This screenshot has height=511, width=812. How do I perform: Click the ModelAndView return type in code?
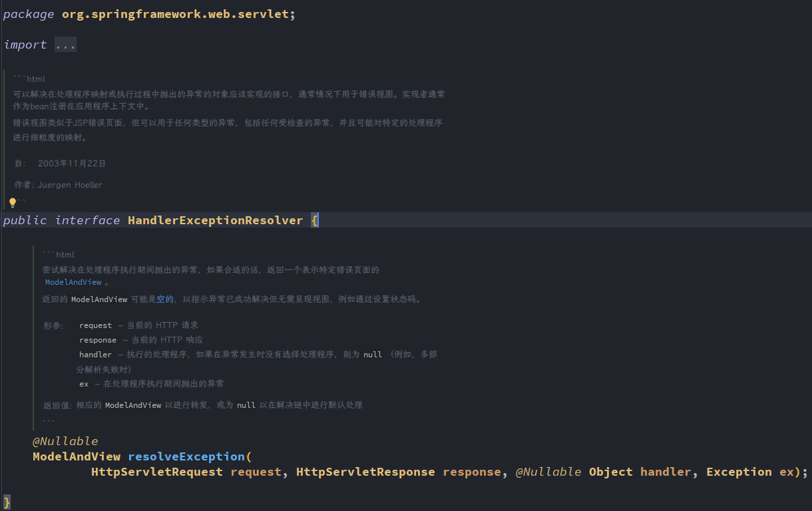[x=77, y=456]
